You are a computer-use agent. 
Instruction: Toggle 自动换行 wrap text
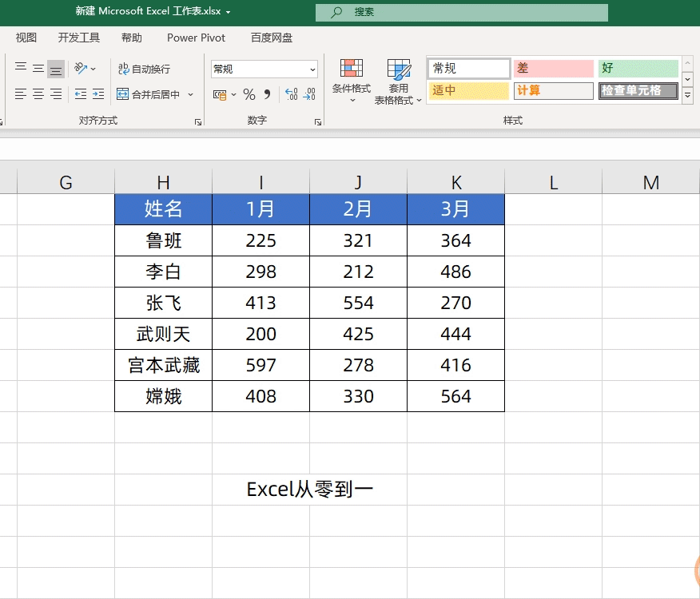144,69
